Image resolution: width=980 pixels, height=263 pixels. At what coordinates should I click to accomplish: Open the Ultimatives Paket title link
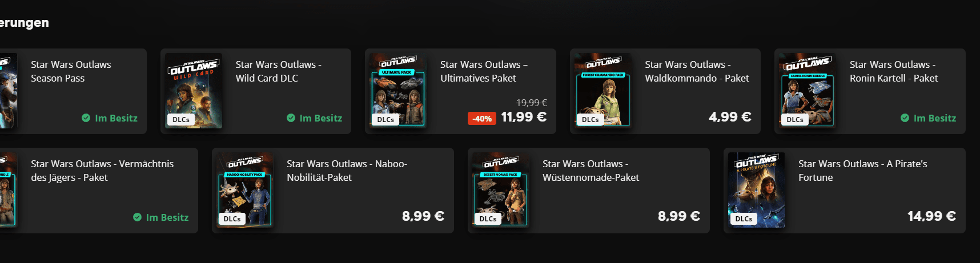484,71
